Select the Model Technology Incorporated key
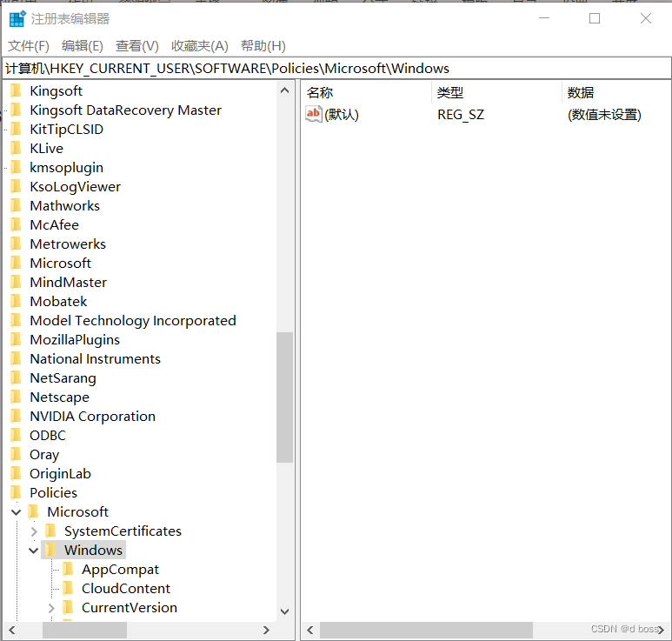Viewport: 672px width, 641px height. [x=133, y=321]
